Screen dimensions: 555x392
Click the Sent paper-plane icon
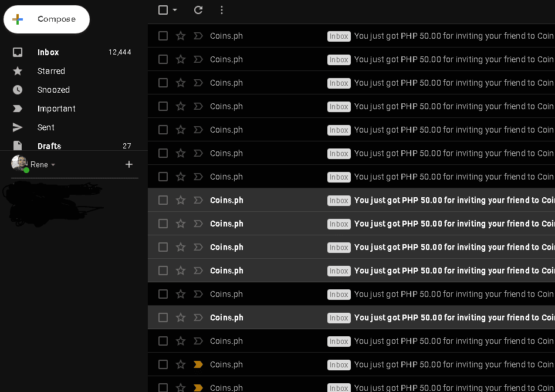click(18, 127)
